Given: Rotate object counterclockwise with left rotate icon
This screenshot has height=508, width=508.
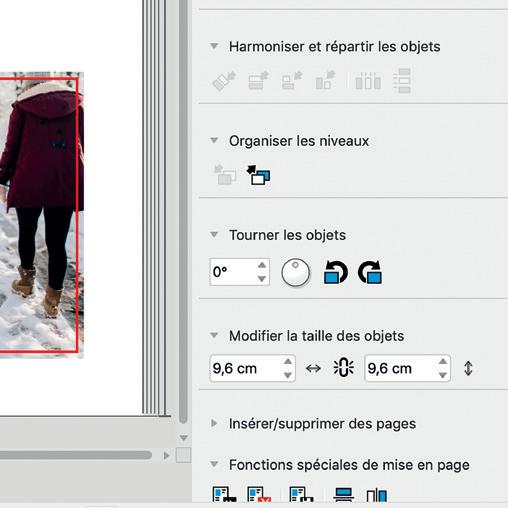Looking at the screenshot, I should point(335,272).
